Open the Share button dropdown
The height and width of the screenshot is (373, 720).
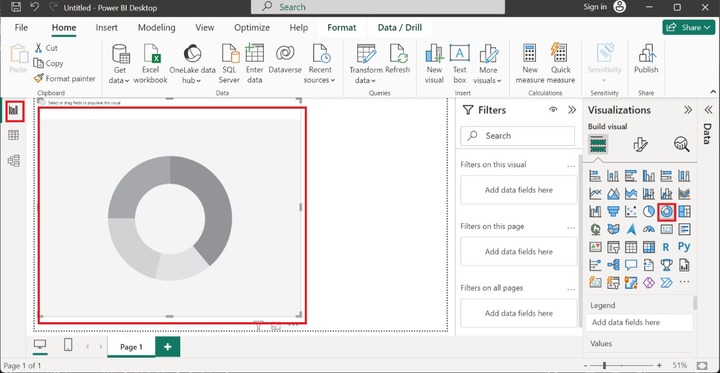tap(688, 28)
